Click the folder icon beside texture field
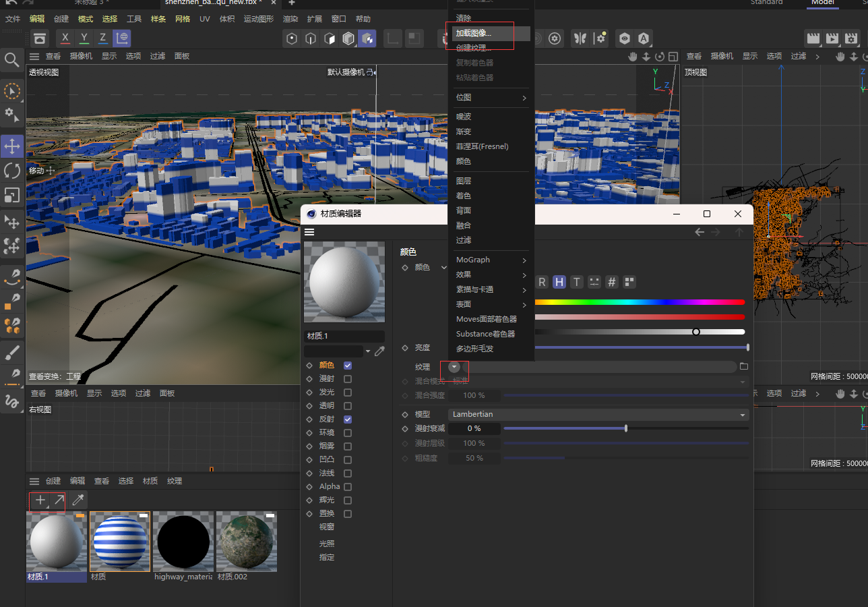 coord(744,366)
